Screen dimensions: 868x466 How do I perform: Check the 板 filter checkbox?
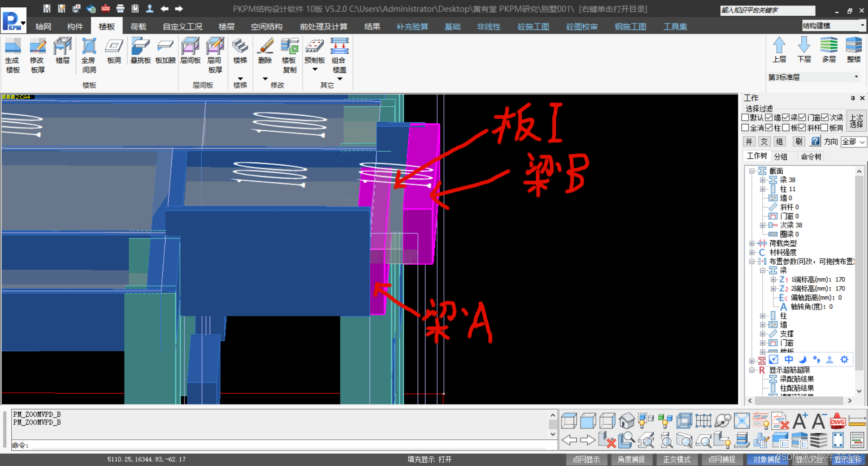[786, 128]
